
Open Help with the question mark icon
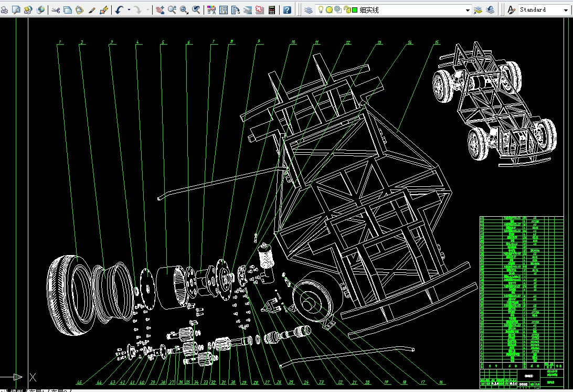[287, 10]
